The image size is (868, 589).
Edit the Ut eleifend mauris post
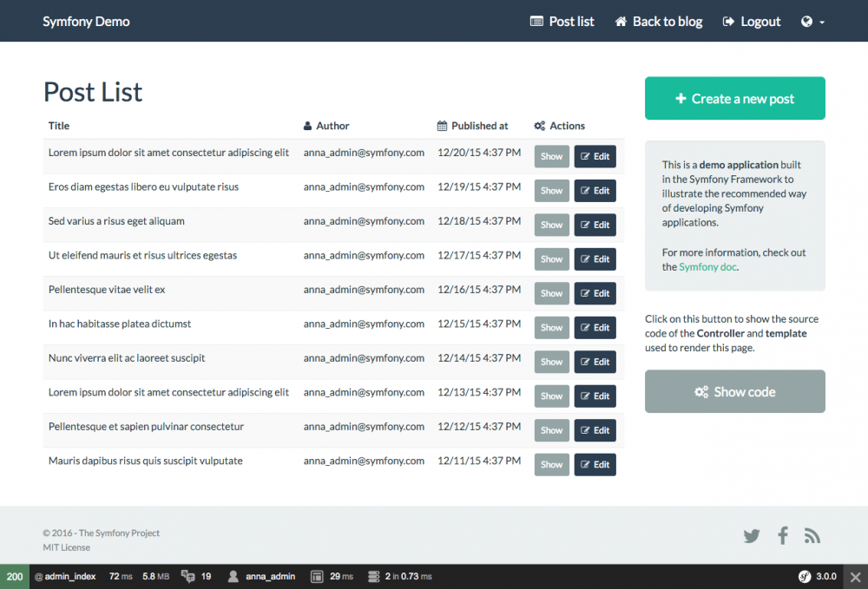595,259
